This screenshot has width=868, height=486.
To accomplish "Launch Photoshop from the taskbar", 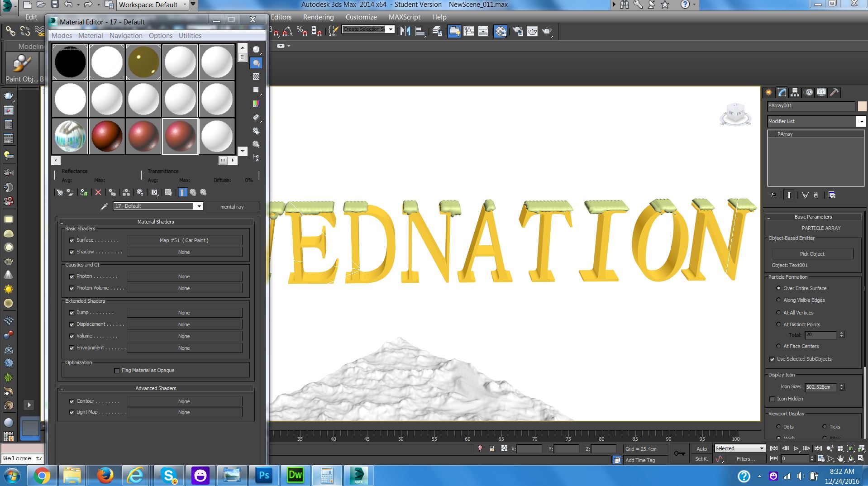I will click(x=263, y=476).
